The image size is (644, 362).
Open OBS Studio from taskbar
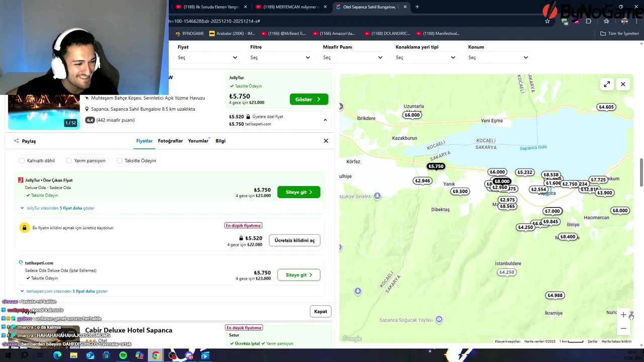173,355
